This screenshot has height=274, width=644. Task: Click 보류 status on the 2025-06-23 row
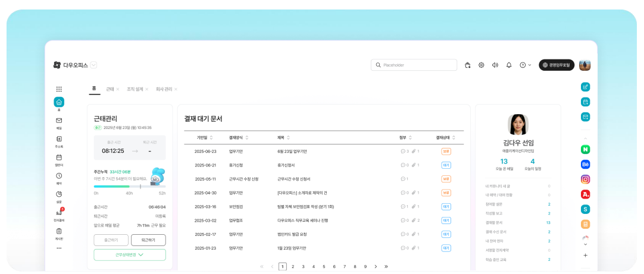[446, 152]
